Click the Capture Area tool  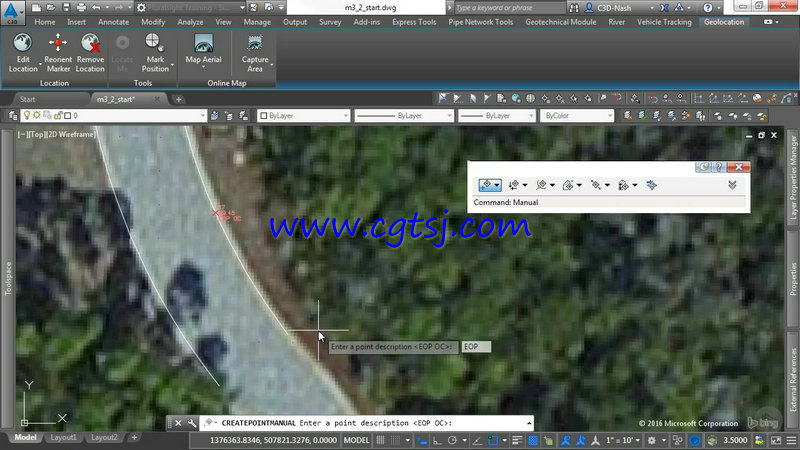pos(255,53)
